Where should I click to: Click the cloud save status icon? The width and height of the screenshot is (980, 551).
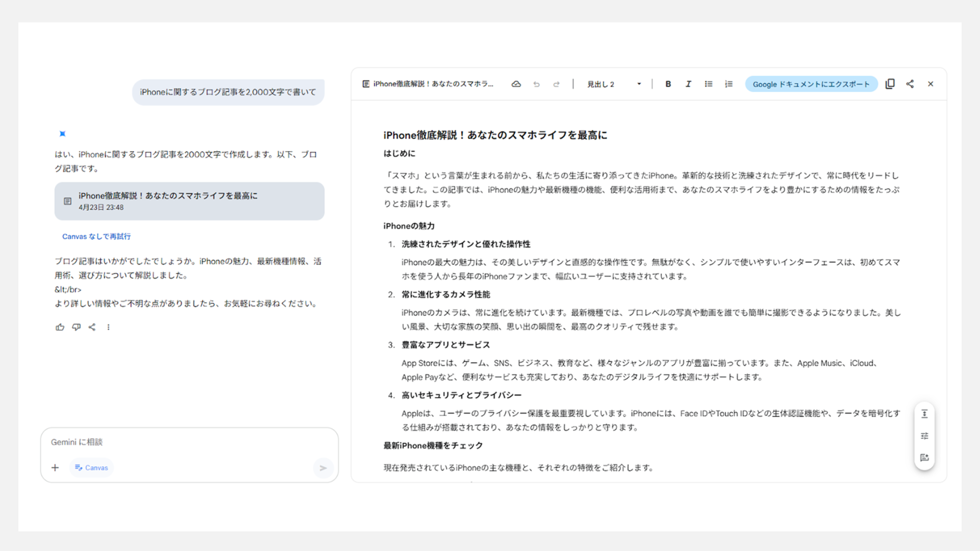(516, 84)
